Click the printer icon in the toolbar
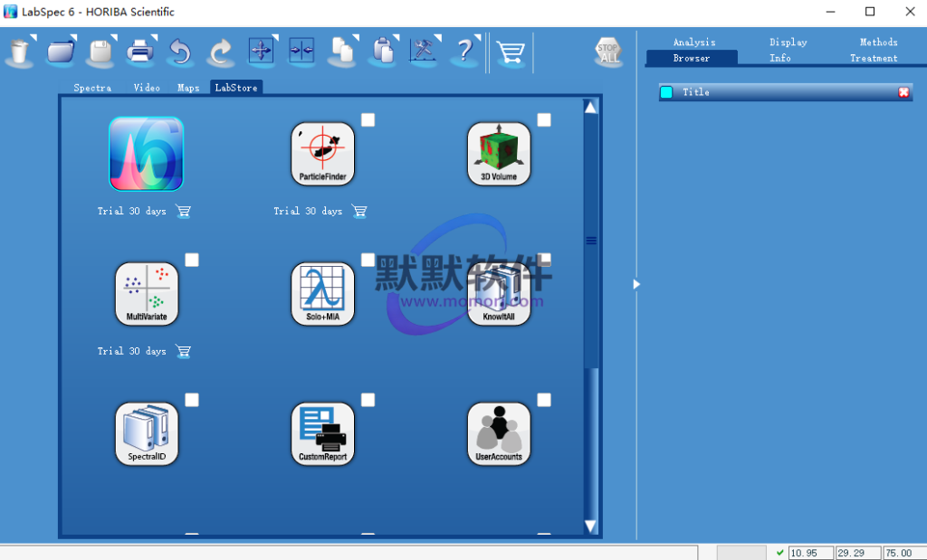This screenshot has width=927, height=560. coord(140,52)
